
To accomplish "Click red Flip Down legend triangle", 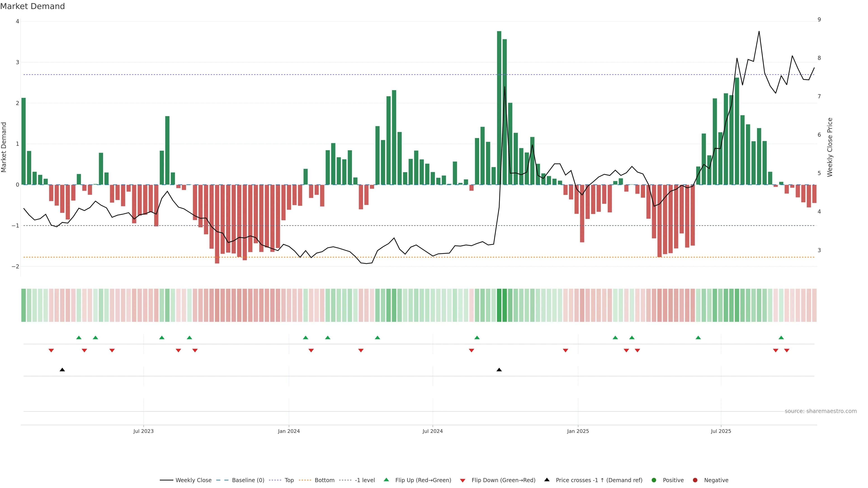I will (x=463, y=481).
